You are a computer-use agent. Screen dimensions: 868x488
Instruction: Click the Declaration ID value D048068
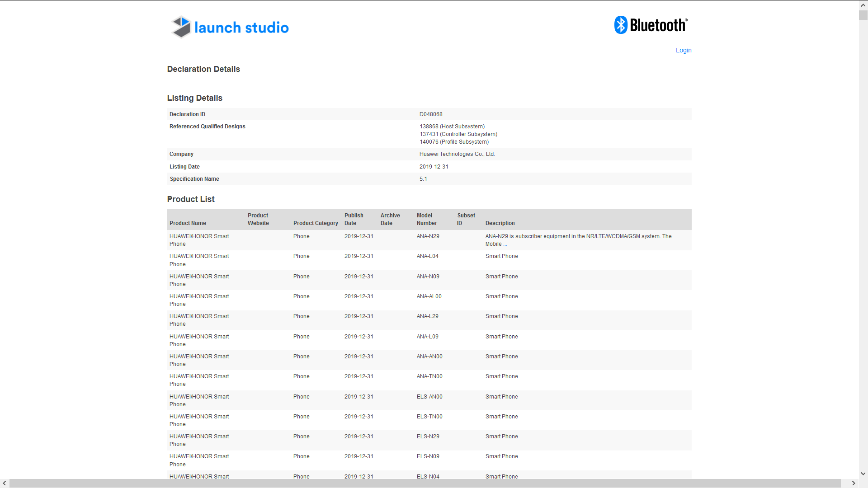pyautogui.click(x=431, y=114)
